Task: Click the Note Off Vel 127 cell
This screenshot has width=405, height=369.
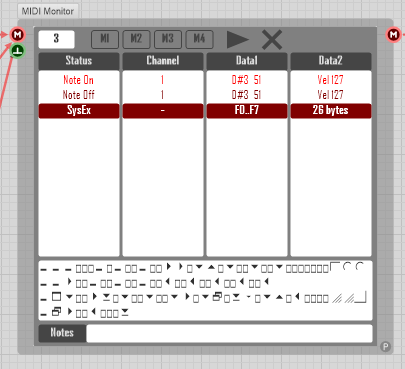Action: pos(331,95)
